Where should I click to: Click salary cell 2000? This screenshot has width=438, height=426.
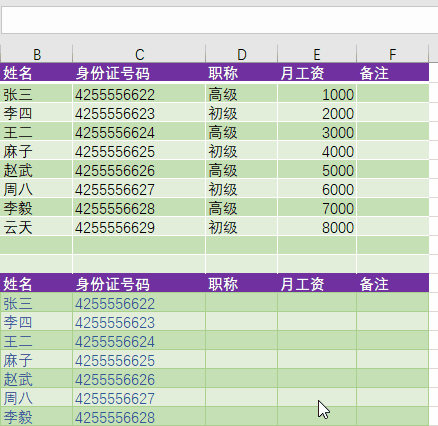[317, 112]
